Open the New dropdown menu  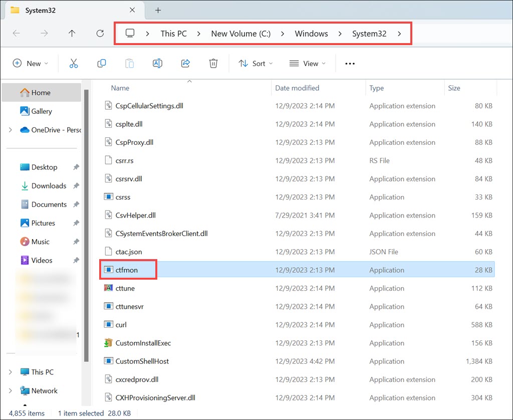(x=31, y=63)
